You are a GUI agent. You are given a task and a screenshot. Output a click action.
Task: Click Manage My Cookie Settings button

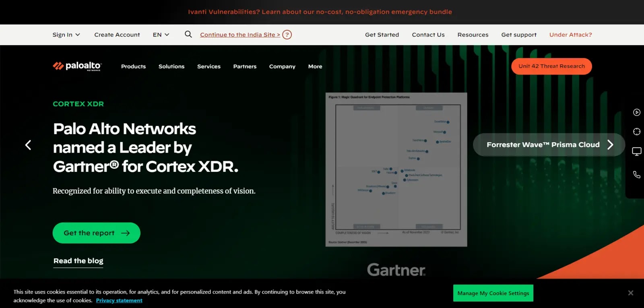click(x=493, y=293)
